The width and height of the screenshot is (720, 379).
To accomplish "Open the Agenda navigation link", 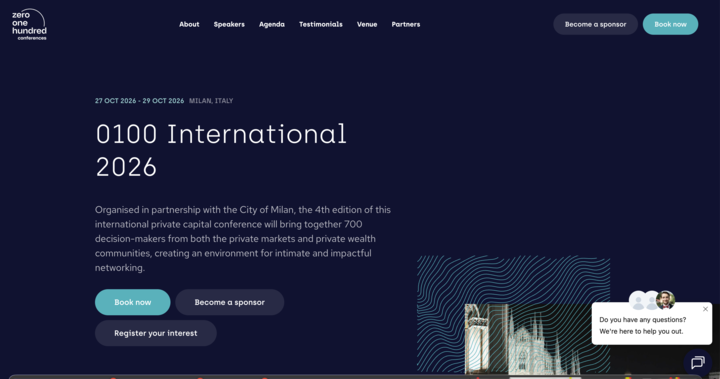I will pos(272,24).
